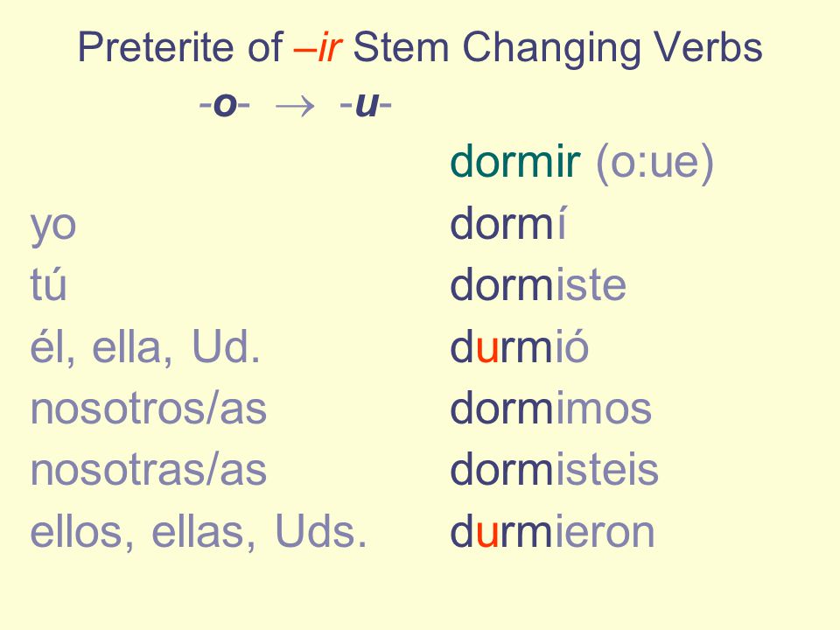Click the slide title 'Preterite of –ir Stem Changing Verbs'
The height and width of the screenshot is (630, 840).
click(420, 48)
